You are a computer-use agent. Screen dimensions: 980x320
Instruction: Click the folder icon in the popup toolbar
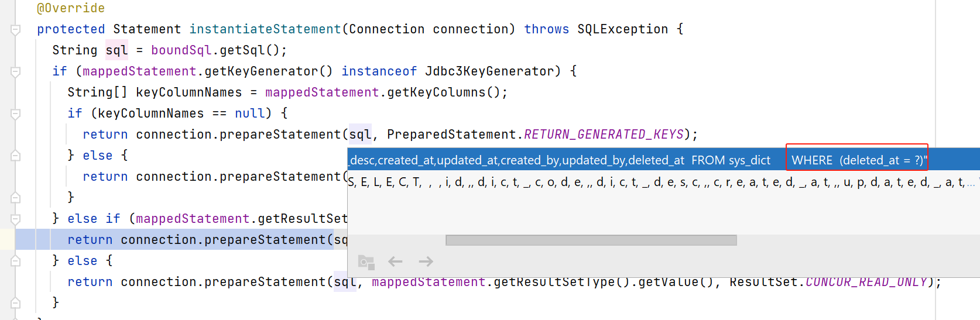(x=366, y=261)
